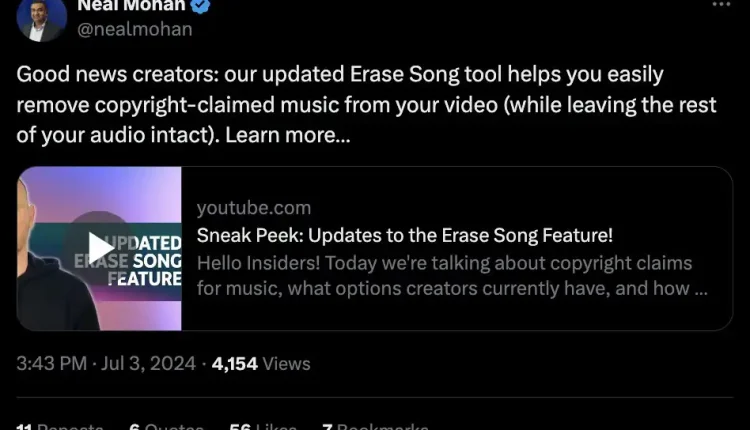Open Neal Mohan's profile avatar photo
750x430 pixels.
click(x=42, y=19)
